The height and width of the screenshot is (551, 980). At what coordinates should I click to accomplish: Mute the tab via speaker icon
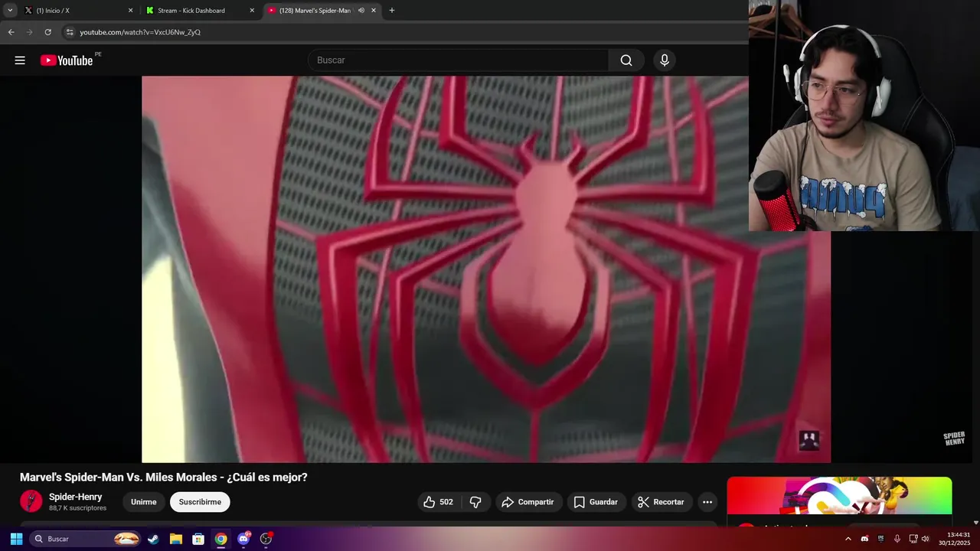[361, 11]
